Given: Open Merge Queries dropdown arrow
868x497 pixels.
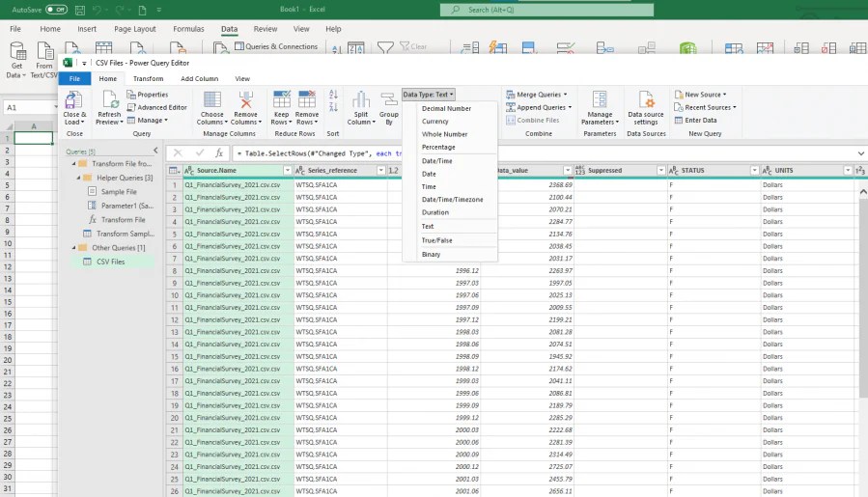Looking at the screenshot, I should pyautogui.click(x=565, y=95).
